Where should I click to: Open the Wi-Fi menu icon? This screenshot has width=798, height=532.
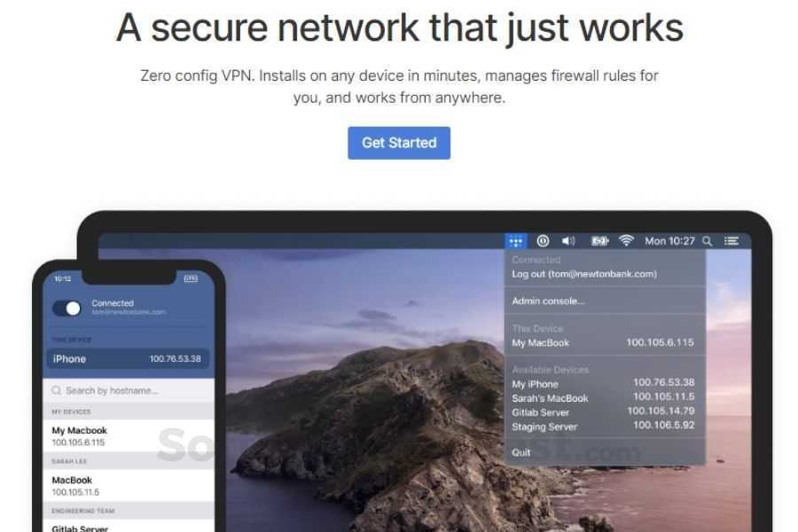626,240
